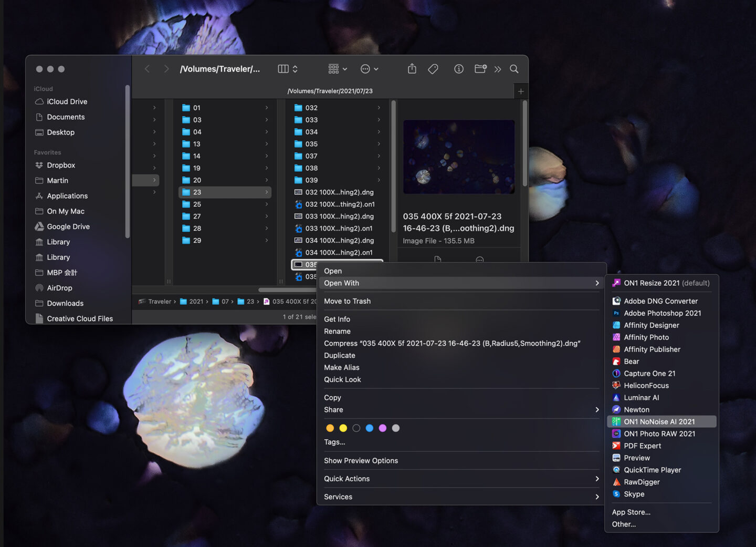The height and width of the screenshot is (547, 756).
Task: Select Duplicate in the context menu
Action: [x=339, y=356]
